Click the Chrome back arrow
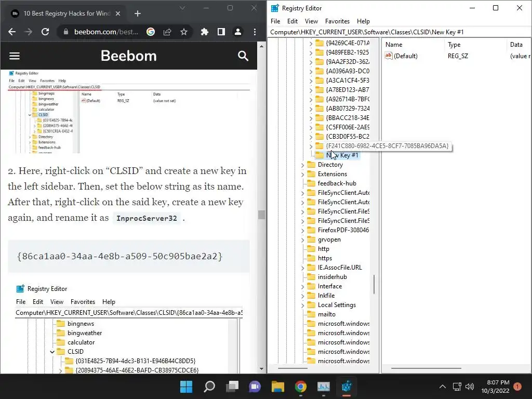This screenshot has height=399, width=532. coord(12,32)
